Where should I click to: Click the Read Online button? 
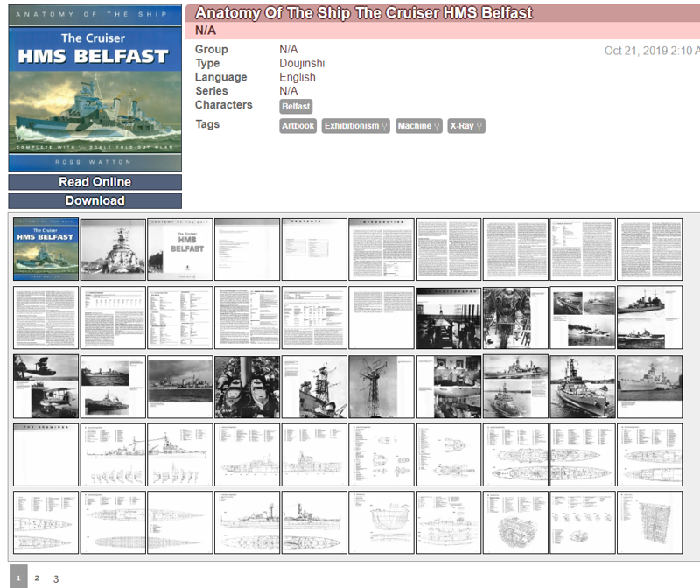pyautogui.click(x=95, y=182)
